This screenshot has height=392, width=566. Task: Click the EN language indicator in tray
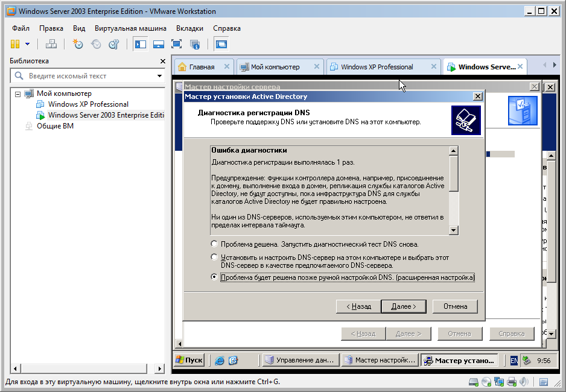click(514, 360)
